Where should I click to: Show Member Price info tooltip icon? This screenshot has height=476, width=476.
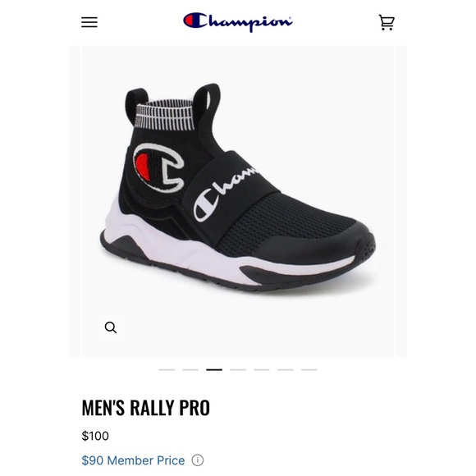click(198, 460)
